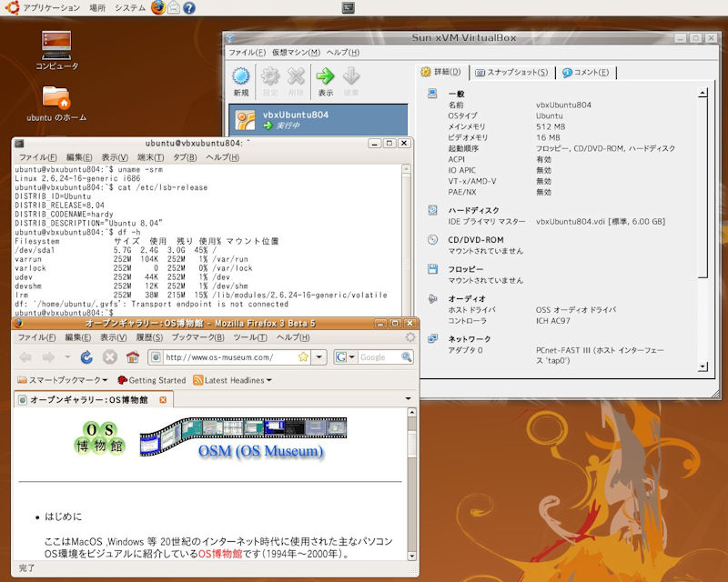Open the ツール(T) menu in Firefox
The image size is (728, 582).
point(250,337)
